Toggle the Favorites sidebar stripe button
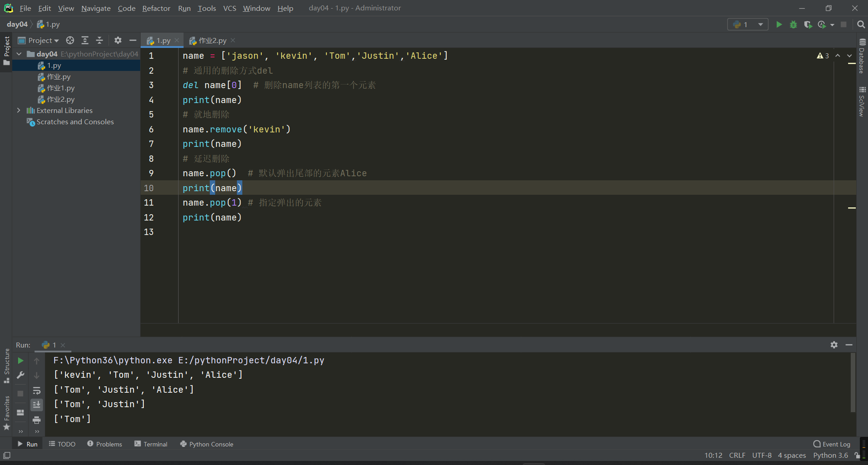The width and height of the screenshot is (868, 465). click(6, 413)
